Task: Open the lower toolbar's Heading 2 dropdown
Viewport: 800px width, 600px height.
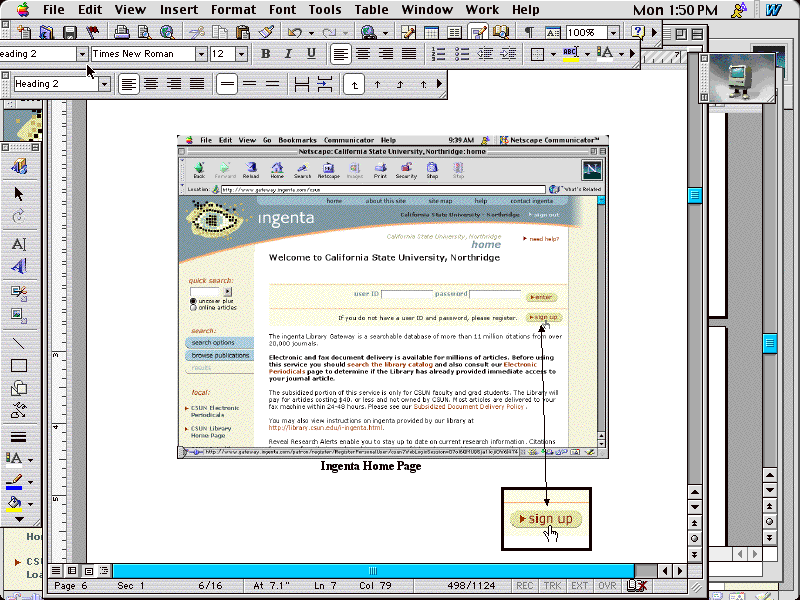Action: point(104,84)
